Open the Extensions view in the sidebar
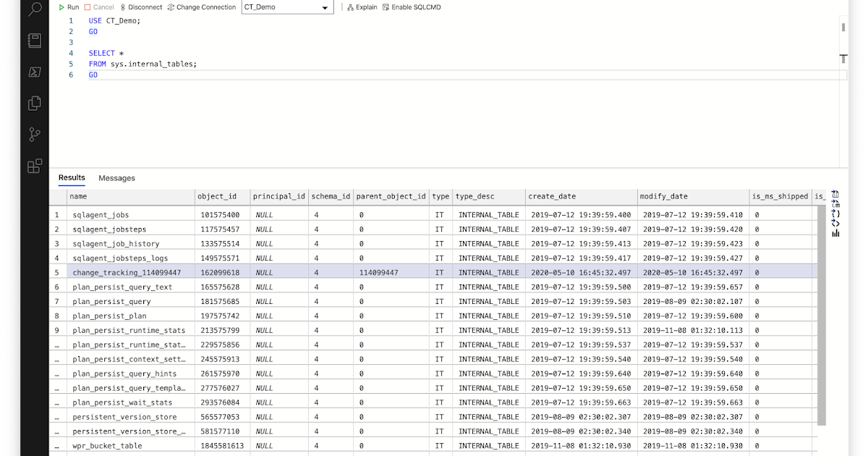The height and width of the screenshot is (456, 868). [33, 166]
